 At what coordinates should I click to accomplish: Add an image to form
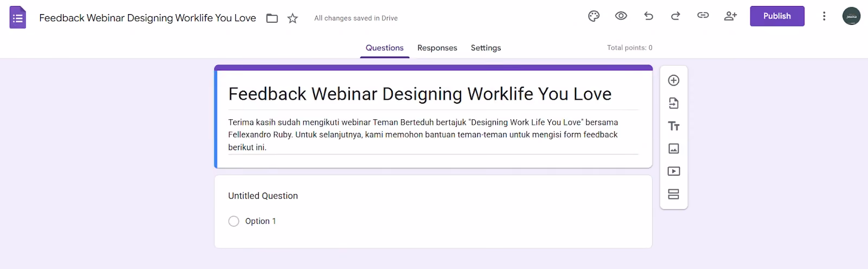click(x=674, y=149)
